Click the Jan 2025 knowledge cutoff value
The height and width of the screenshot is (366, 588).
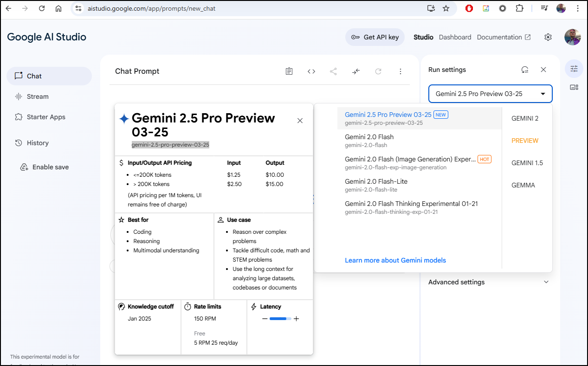click(x=140, y=319)
